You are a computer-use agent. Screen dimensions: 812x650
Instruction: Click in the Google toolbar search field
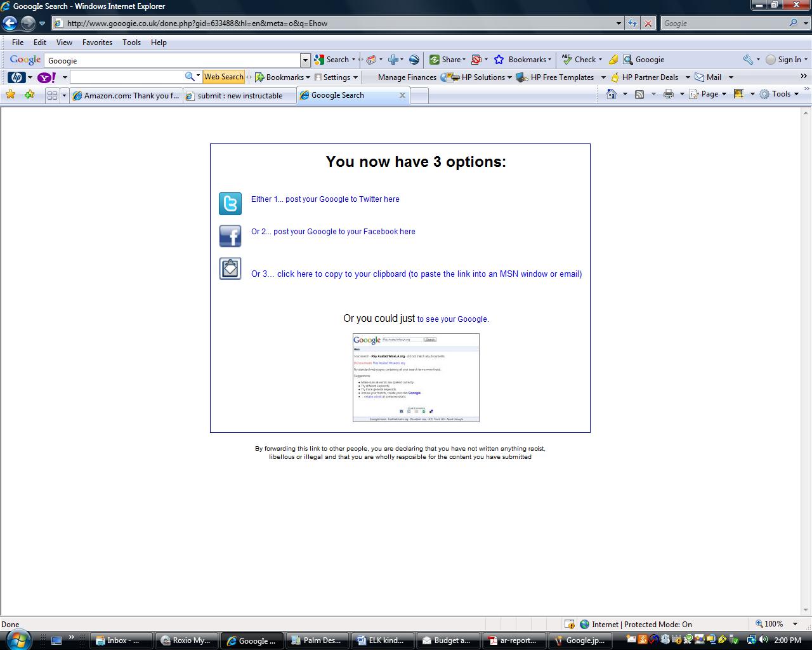click(173, 60)
